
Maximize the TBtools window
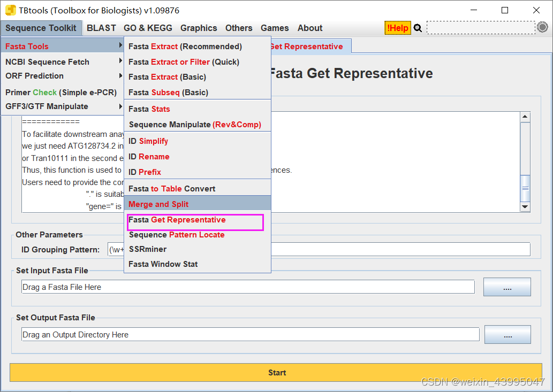(505, 10)
